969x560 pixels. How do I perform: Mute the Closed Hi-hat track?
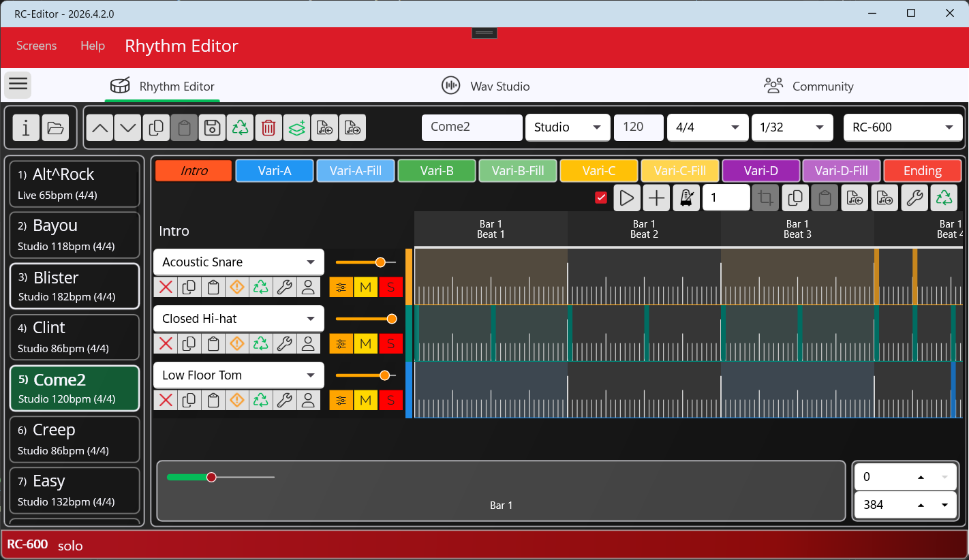366,343
